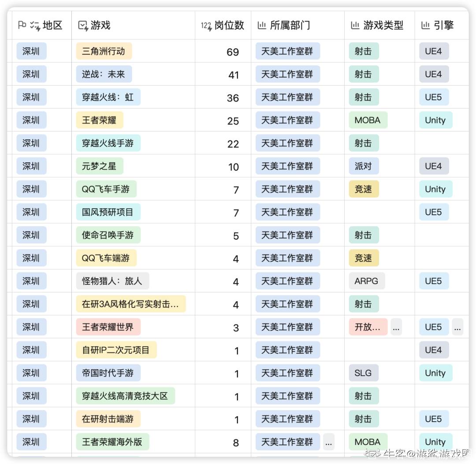Click the 射击 tag in 使命召唤手游 row
Image resolution: width=476 pixels, height=464 pixels.
click(x=364, y=235)
